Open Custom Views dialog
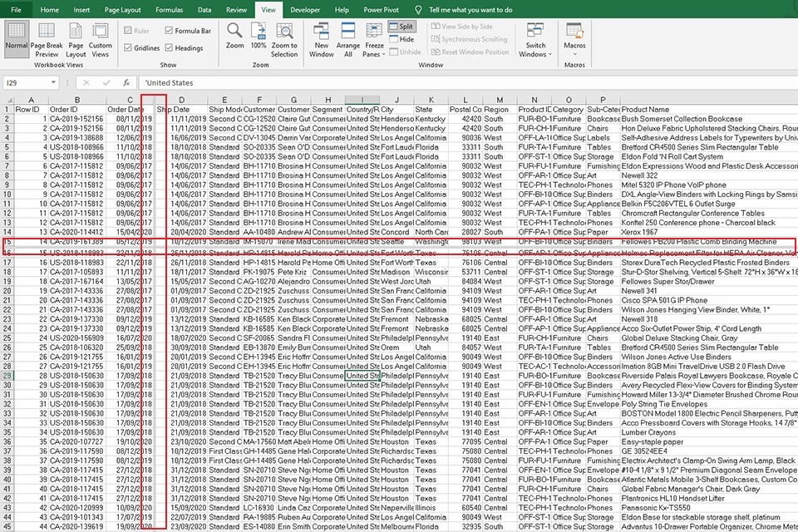Screen dimensions: 798x532 101,38
